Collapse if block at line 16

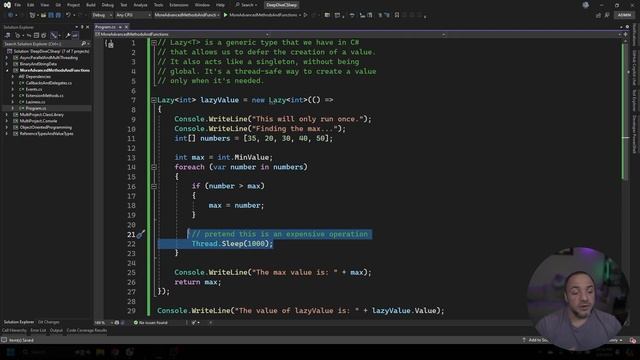pyautogui.click(x=154, y=186)
